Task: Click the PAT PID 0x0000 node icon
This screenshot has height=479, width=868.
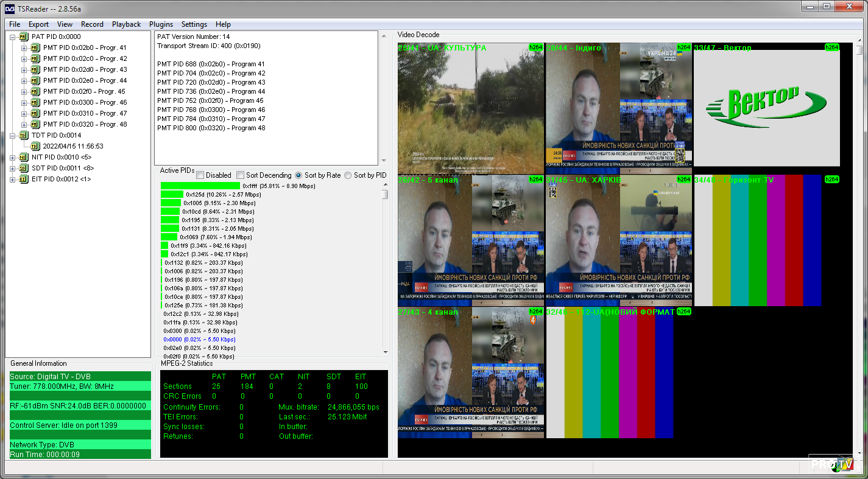Action: [24, 37]
